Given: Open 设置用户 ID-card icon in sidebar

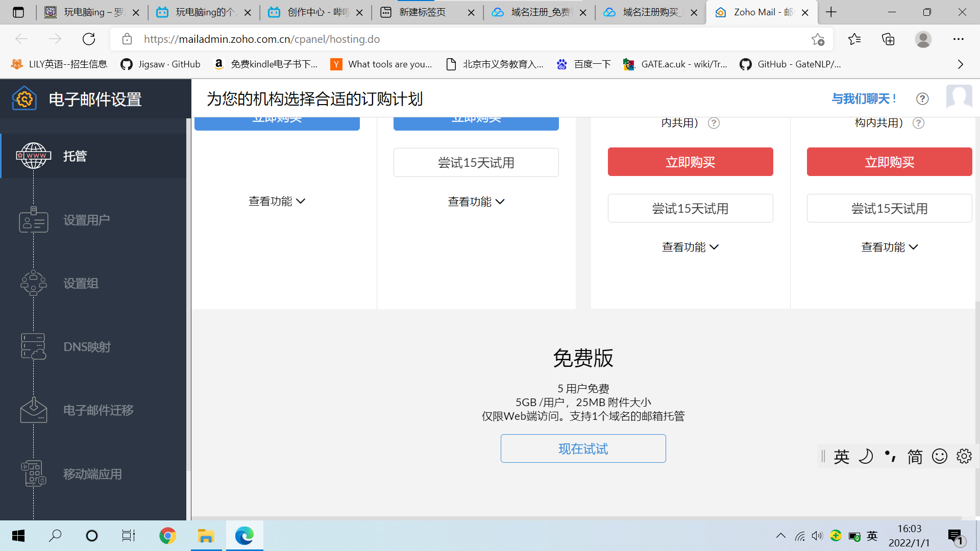Looking at the screenshot, I should coord(33,219).
